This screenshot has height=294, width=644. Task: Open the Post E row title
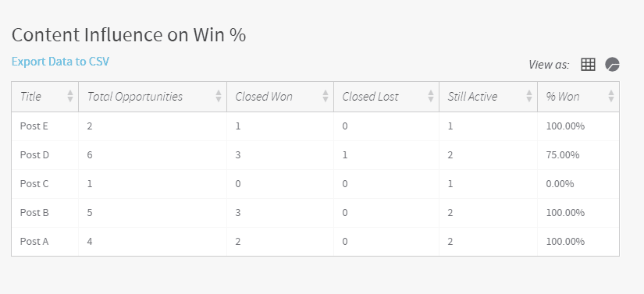pyautogui.click(x=34, y=126)
